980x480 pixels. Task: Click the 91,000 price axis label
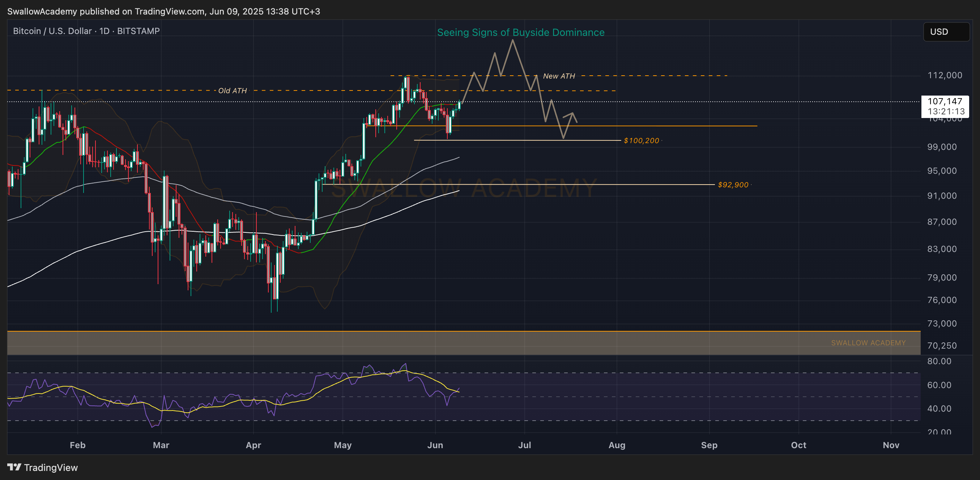(942, 195)
